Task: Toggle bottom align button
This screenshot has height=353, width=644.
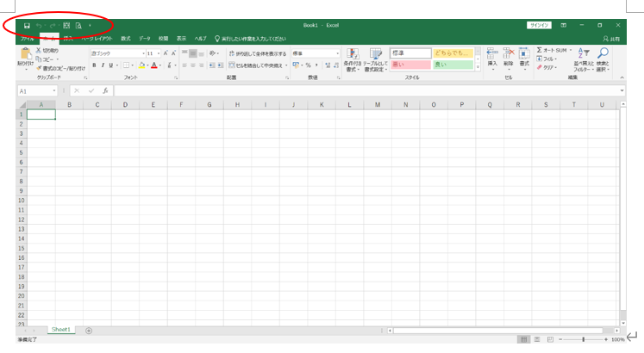Action: coord(201,53)
